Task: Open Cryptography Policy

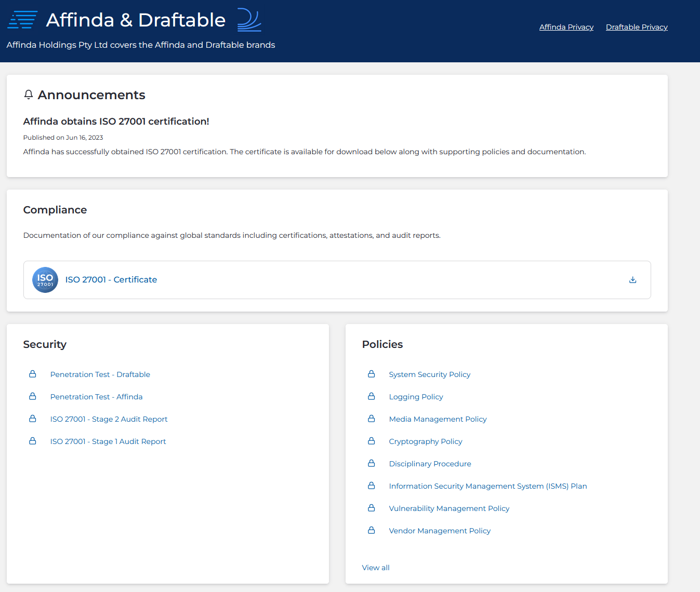Action: 426,441
